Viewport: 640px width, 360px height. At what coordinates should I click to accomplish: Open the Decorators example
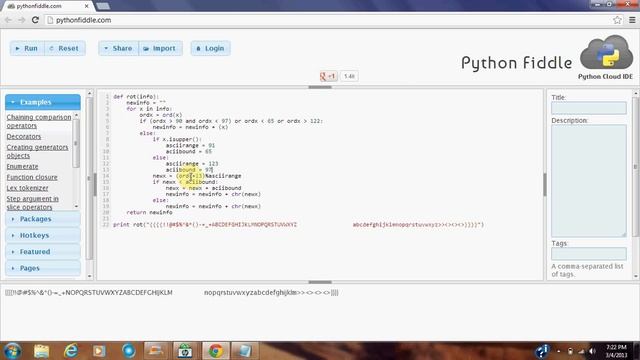coord(24,136)
